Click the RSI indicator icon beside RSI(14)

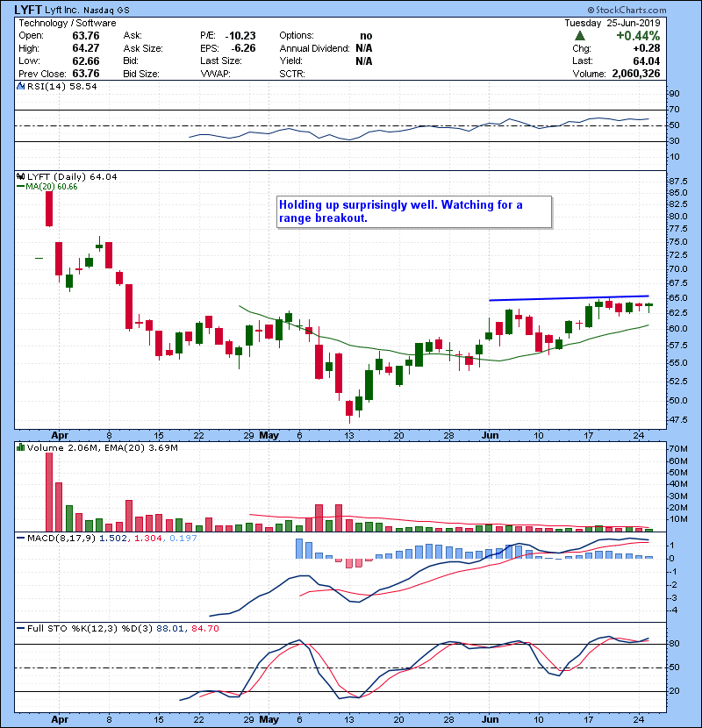(x=20, y=86)
